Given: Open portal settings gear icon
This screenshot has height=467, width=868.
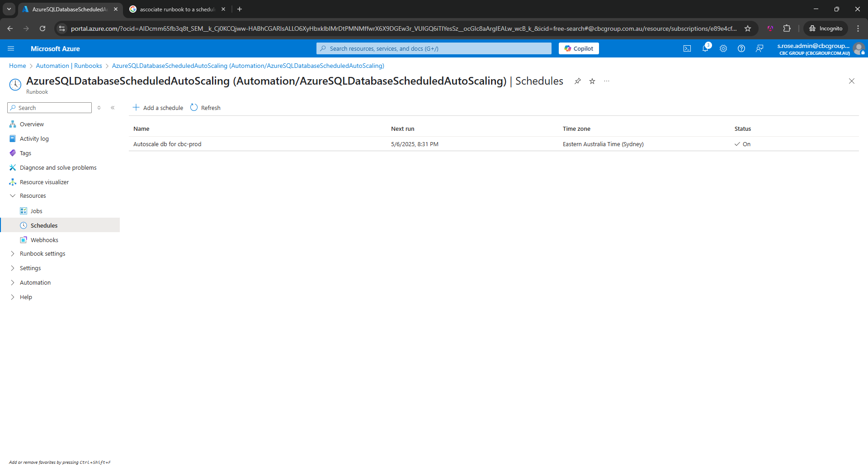Looking at the screenshot, I should pyautogui.click(x=723, y=48).
